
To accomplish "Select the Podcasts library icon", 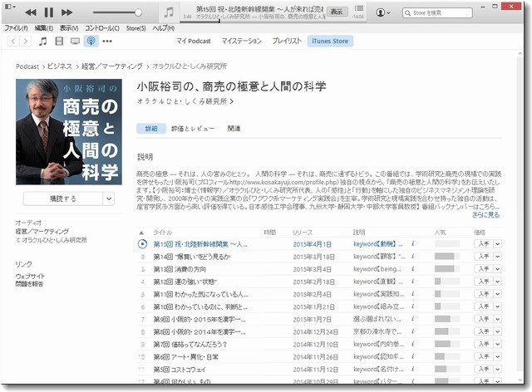I will (x=91, y=42).
